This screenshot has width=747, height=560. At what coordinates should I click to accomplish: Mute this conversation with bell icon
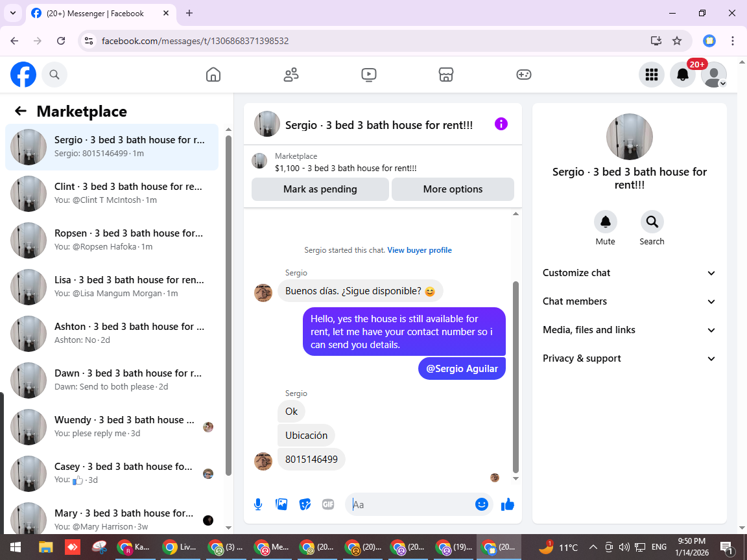[x=606, y=222]
